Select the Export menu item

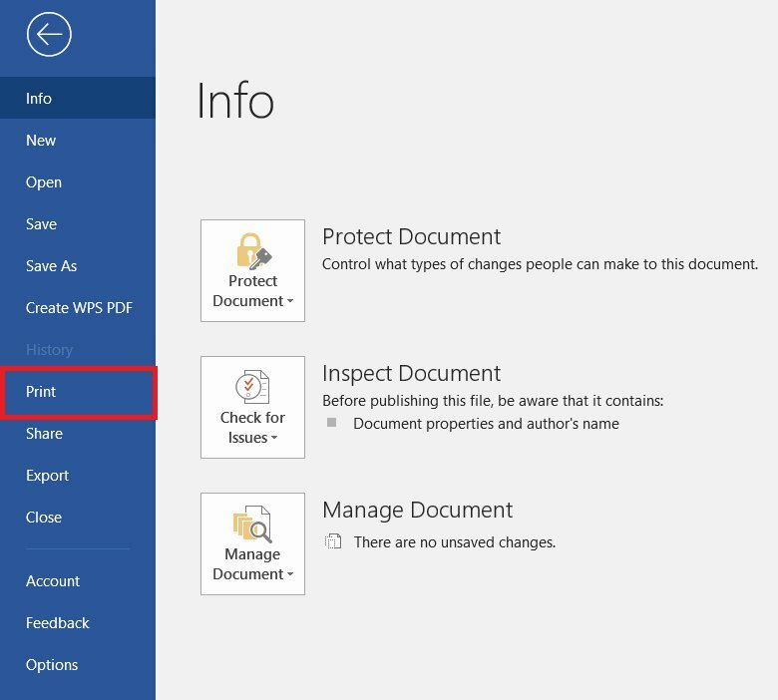[x=47, y=476]
